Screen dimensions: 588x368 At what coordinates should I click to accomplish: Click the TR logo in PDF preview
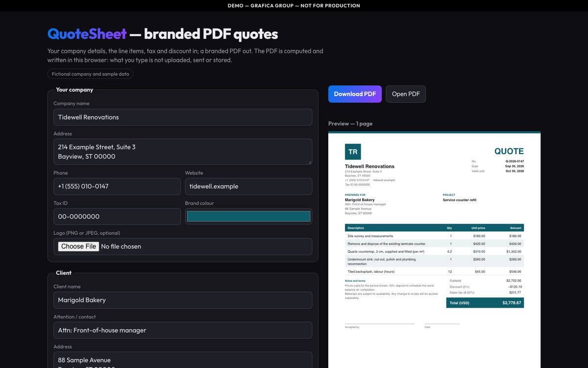coord(353,152)
